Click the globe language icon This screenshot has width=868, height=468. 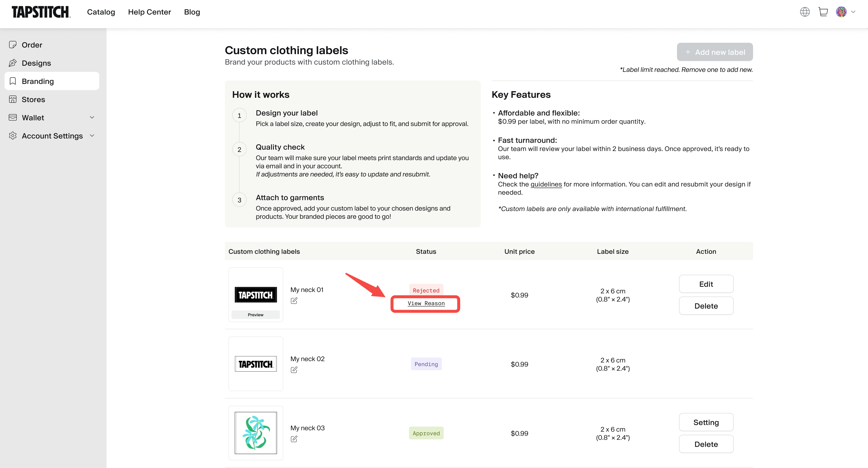click(x=805, y=12)
